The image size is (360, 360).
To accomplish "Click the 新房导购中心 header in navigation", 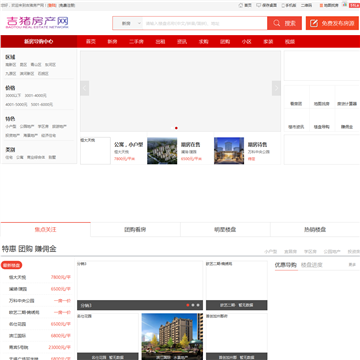I will 39,42.
